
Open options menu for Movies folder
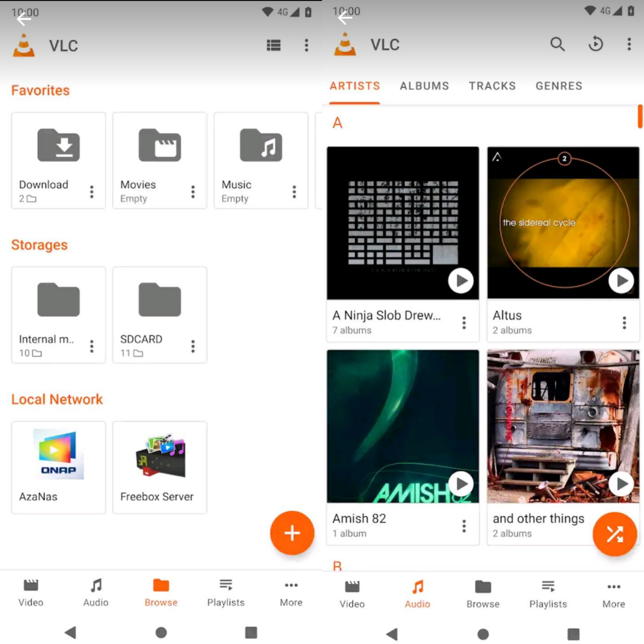point(193,192)
